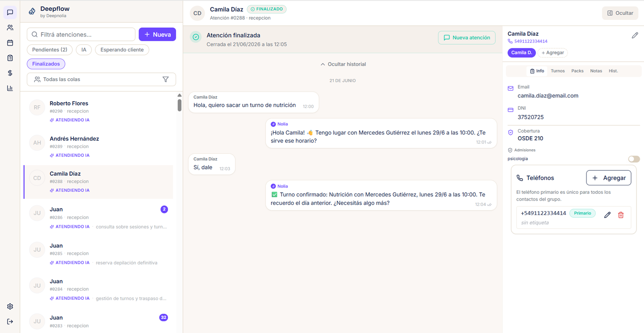Delete phone +5491122334414 with trash icon
The height and width of the screenshot is (333, 644).
621,215
